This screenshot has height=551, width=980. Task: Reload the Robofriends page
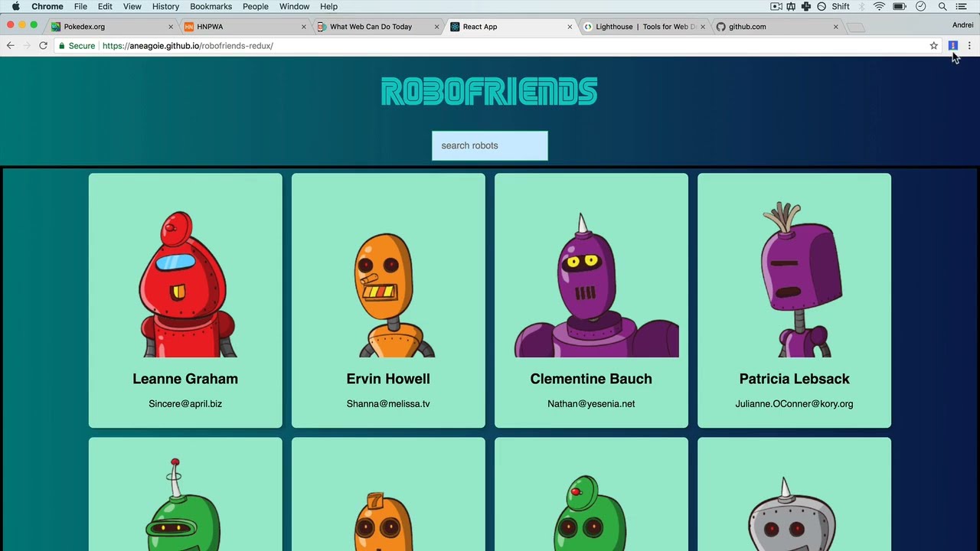point(43,46)
